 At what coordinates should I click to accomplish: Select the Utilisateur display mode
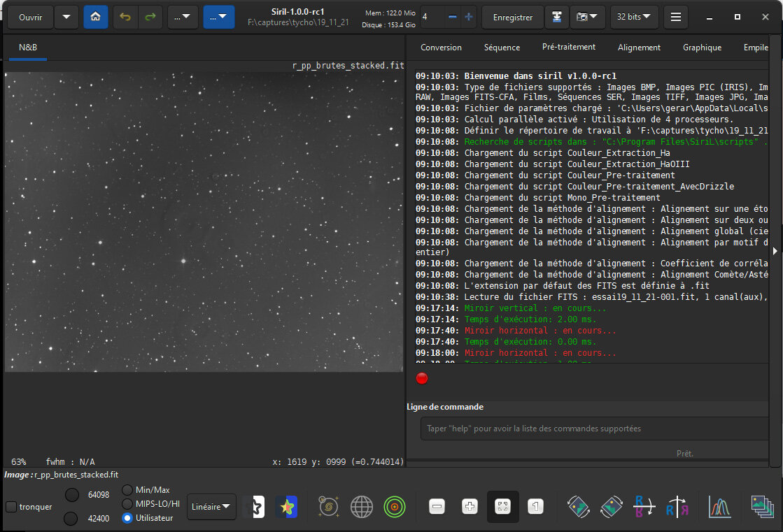127,518
